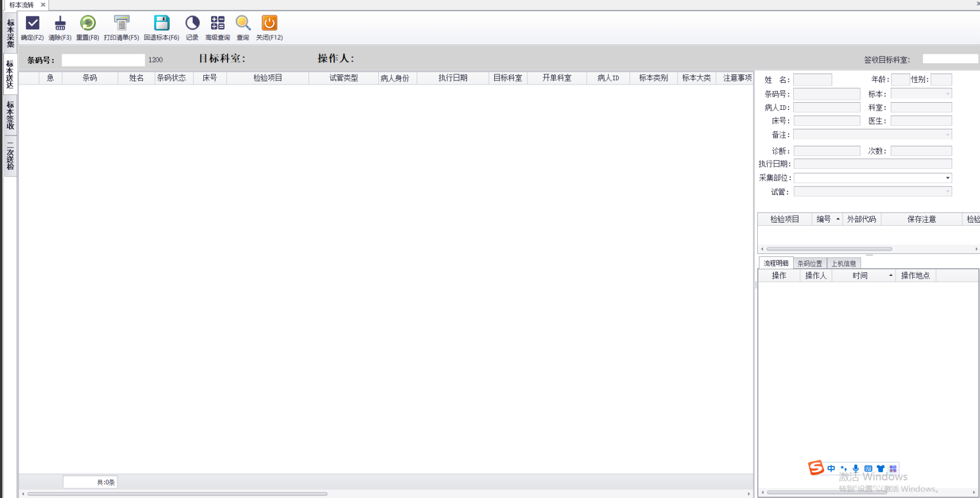Select the 标本采集 vertical tab
This screenshot has width=980, height=498.
click(x=10, y=33)
